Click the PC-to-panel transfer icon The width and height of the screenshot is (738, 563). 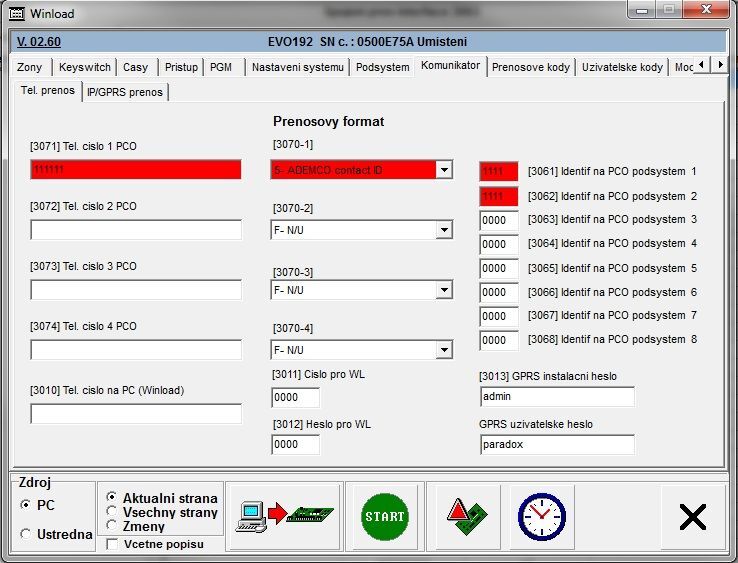[285, 516]
